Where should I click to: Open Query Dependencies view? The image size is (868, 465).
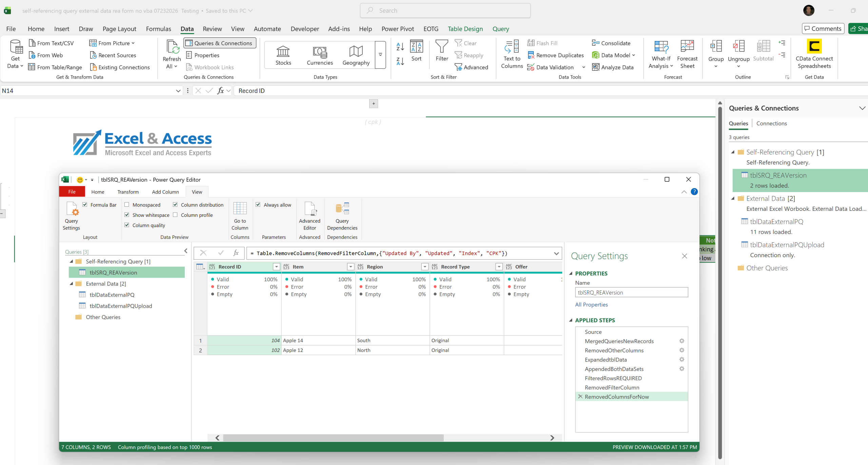(x=342, y=216)
